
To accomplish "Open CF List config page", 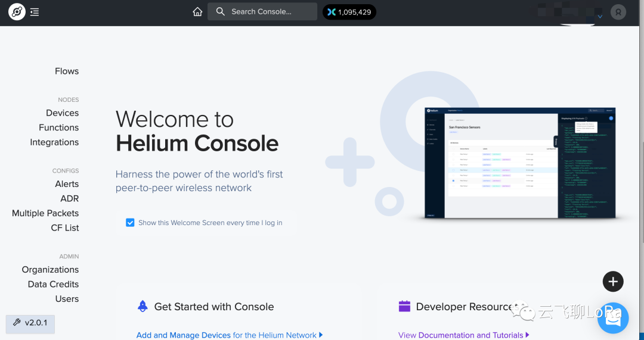I will coord(65,227).
